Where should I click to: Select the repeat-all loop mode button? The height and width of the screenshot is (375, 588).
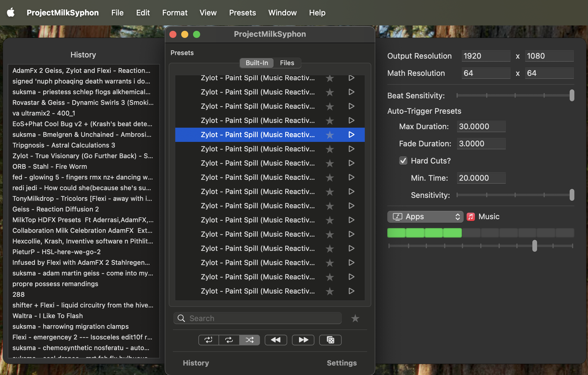[229, 340]
